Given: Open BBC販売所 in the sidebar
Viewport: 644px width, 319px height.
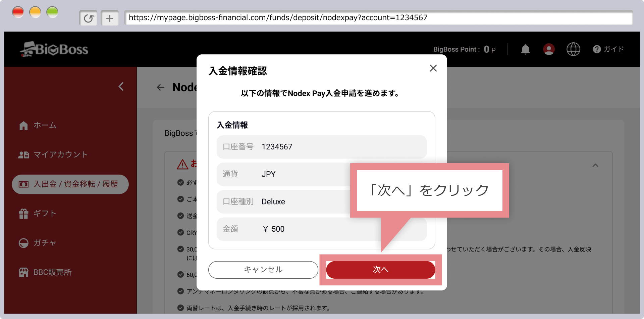Looking at the screenshot, I should point(53,272).
